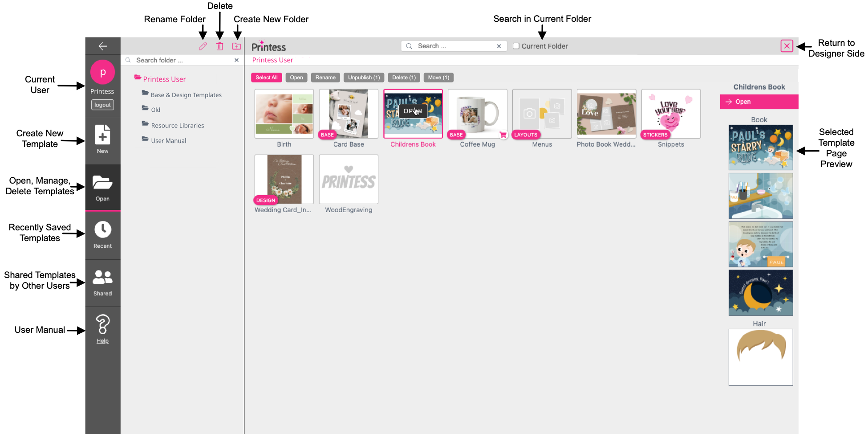Click the Unpublish (1) button
The width and height of the screenshot is (868, 434).
tap(364, 78)
